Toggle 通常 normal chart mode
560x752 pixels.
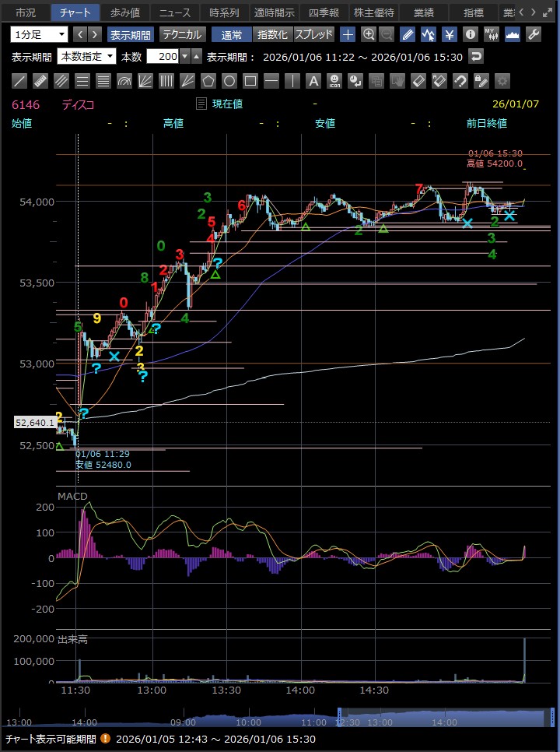[x=231, y=34]
